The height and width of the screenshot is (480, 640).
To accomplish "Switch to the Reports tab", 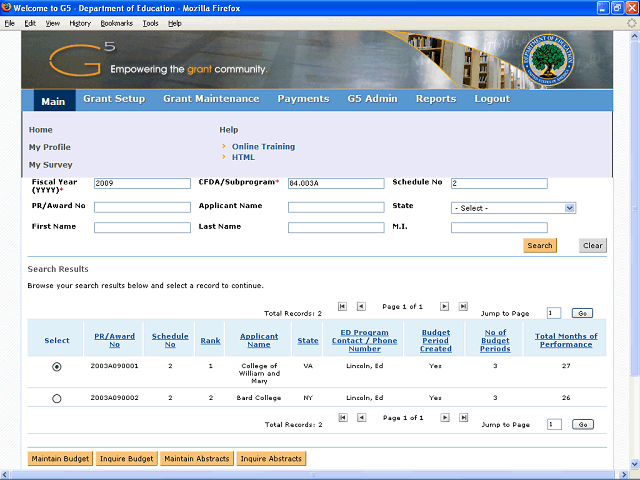I will [435, 99].
